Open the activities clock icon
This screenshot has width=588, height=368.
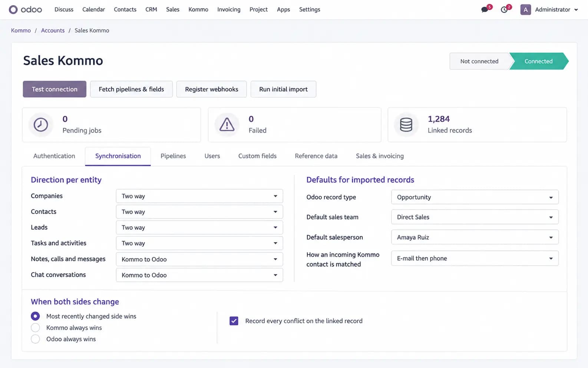pyautogui.click(x=504, y=10)
